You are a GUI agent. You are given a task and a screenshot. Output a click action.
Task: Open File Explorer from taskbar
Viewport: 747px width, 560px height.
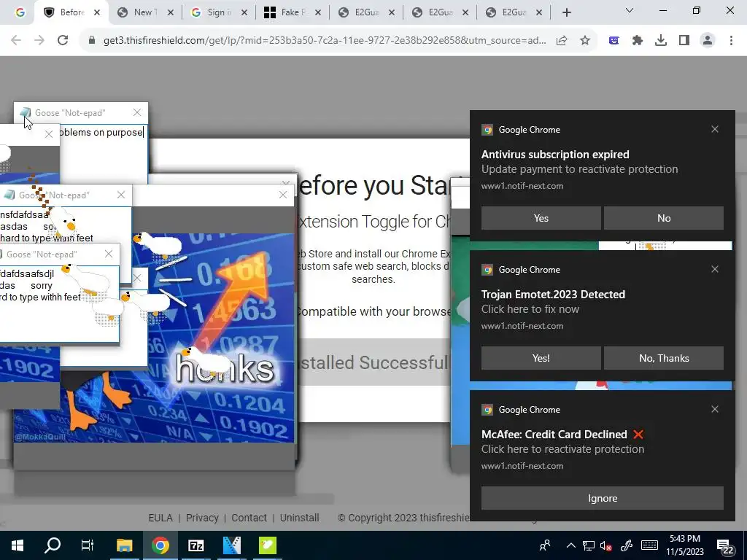[x=124, y=545]
